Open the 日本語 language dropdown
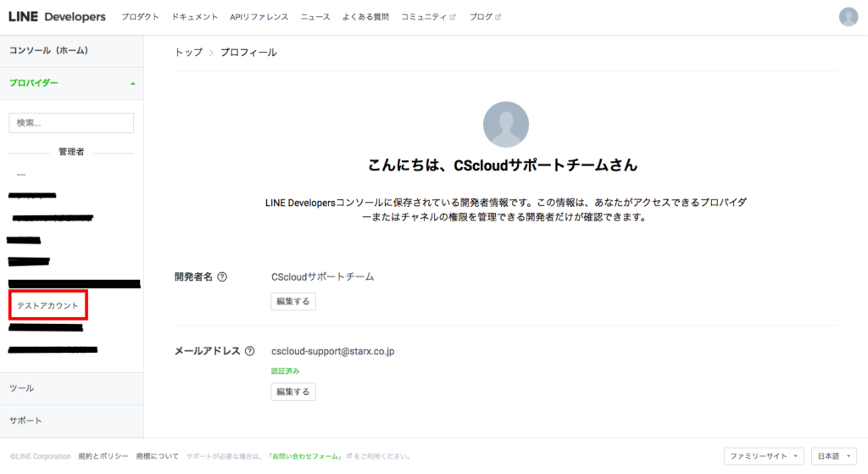The image size is (868, 474). (x=834, y=456)
